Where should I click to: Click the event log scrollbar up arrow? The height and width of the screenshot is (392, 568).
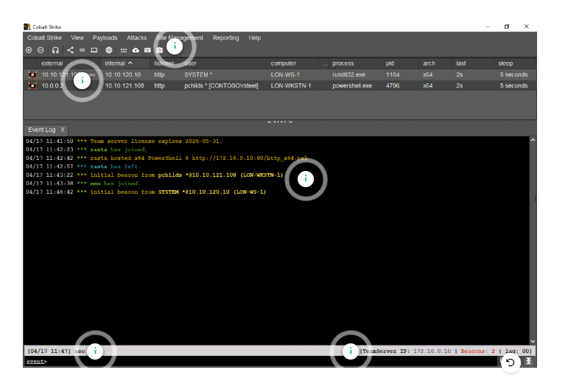click(533, 140)
